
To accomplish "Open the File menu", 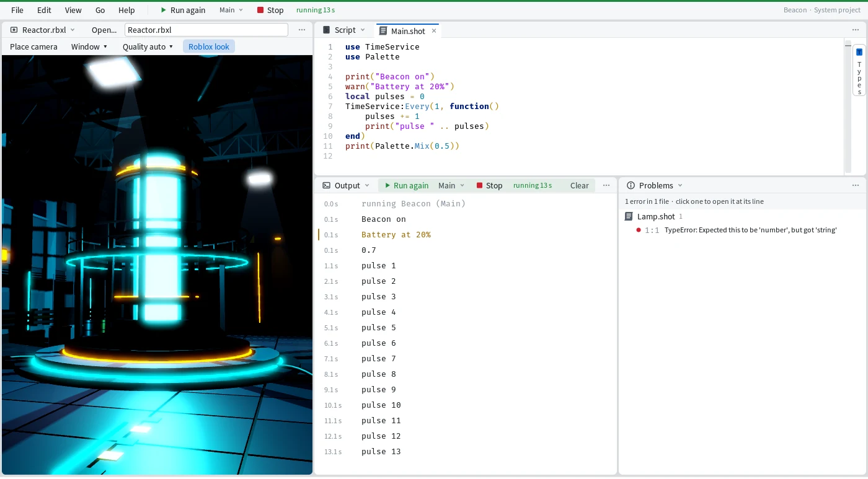I will (x=17, y=10).
